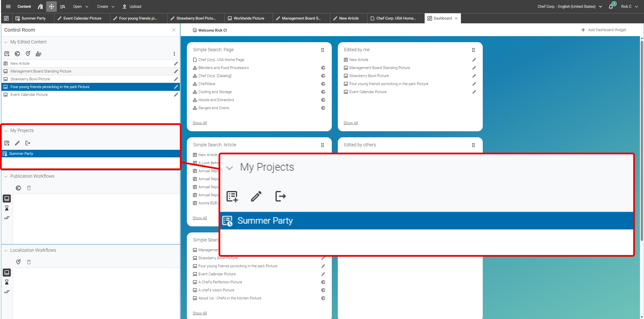644x319 pixels.
Task: Click the create project icon under My Projects
Action: 7,143
